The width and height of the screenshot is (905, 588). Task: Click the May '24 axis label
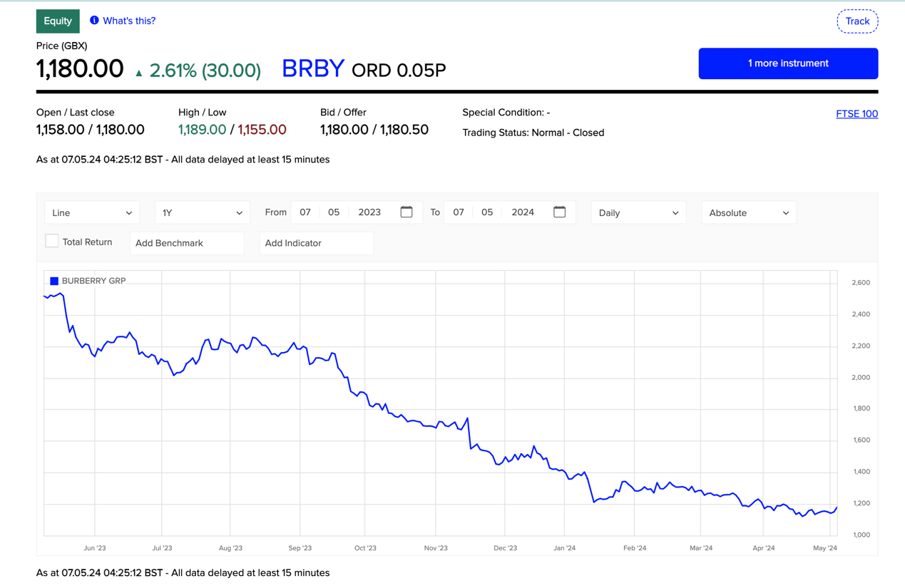(825, 548)
